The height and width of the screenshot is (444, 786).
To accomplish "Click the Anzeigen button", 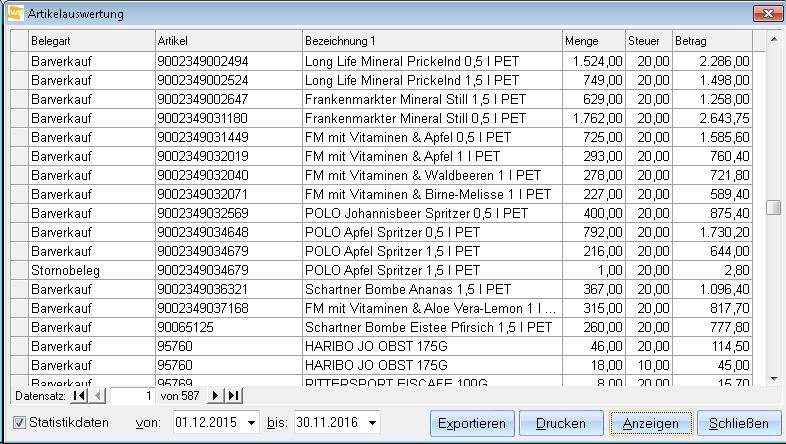I will point(651,423).
